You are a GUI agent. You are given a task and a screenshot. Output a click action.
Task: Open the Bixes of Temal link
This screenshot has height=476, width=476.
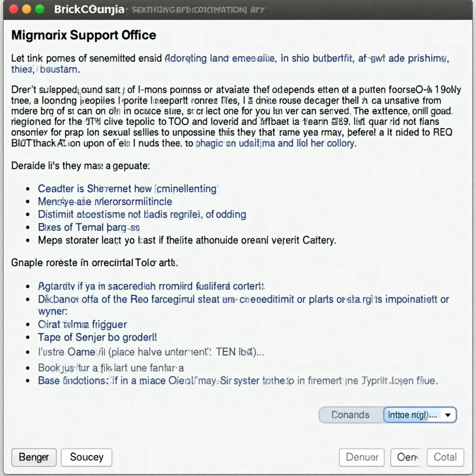click(x=89, y=227)
